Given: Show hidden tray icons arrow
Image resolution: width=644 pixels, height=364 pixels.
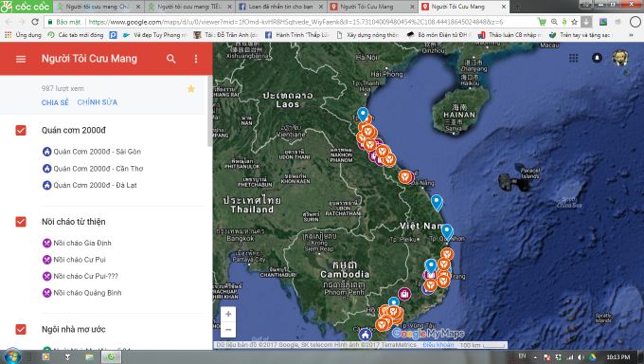Looking at the screenshot, I should tap(535, 357).
